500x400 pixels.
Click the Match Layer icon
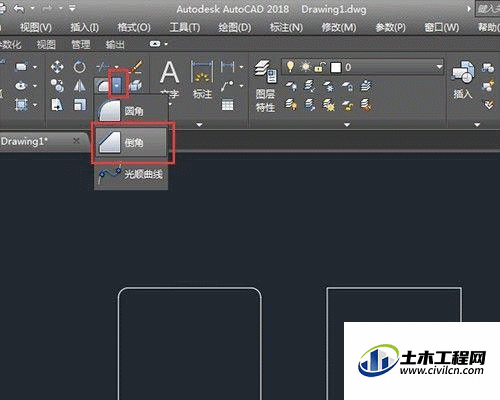click(x=366, y=105)
